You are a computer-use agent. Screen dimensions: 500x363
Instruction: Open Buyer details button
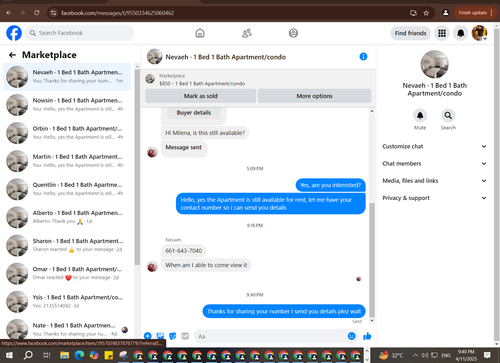click(x=194, y=113)
